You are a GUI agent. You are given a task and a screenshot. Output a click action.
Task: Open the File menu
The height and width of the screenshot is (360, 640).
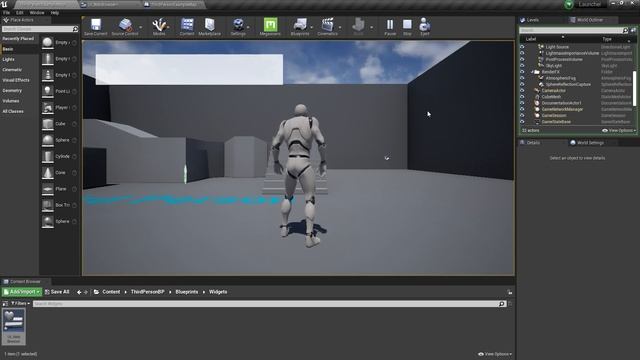7,13
